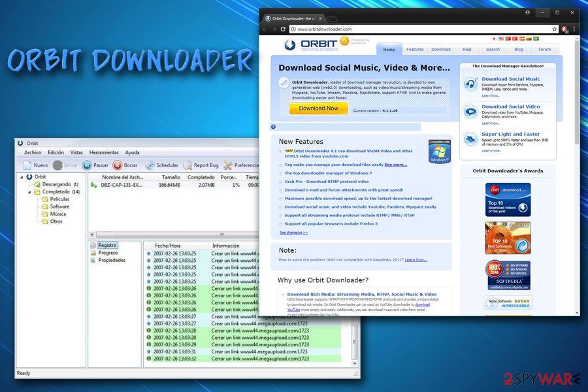Open the Help tab on website

pos(466,50)
